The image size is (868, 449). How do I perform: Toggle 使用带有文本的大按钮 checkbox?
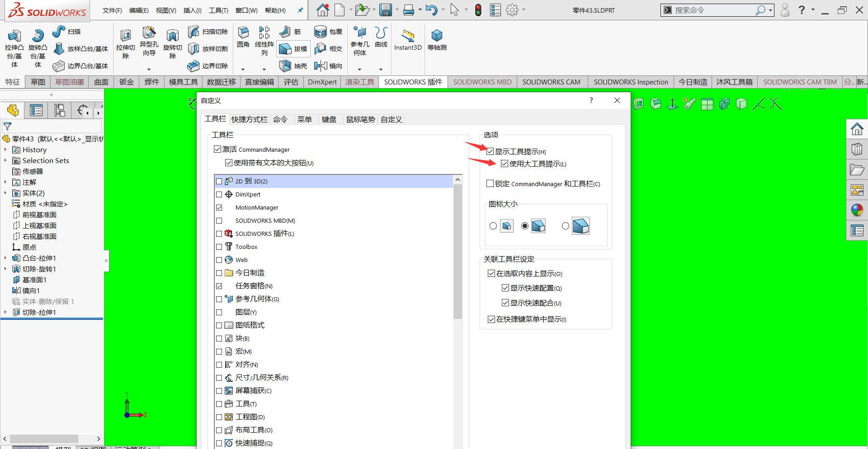pos(229,163)
